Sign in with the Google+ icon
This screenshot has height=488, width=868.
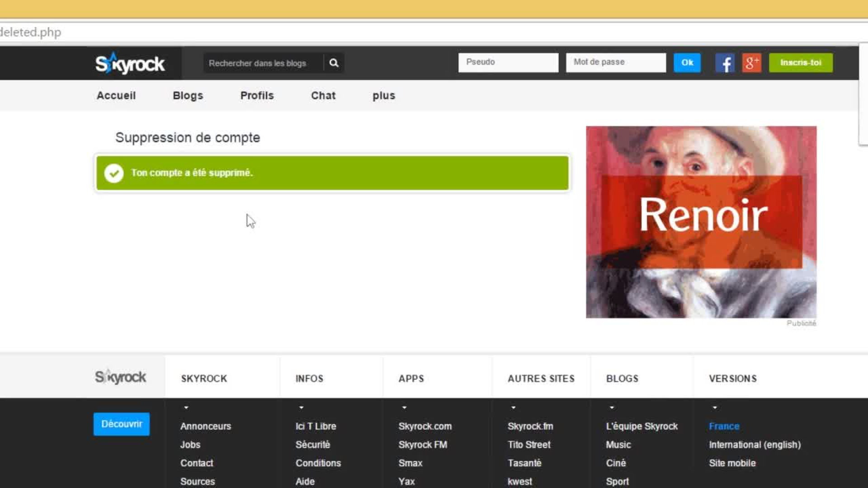tap(751, 63)
